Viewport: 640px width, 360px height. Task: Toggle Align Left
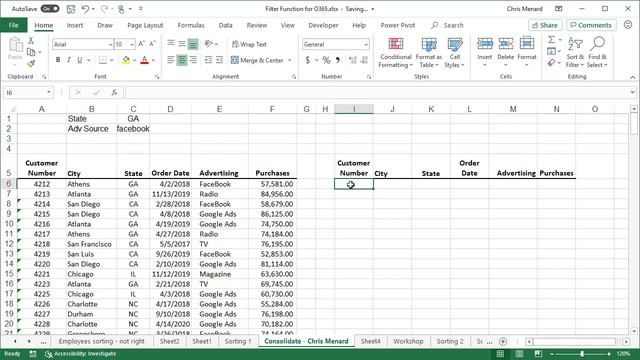tap(171, 60)
